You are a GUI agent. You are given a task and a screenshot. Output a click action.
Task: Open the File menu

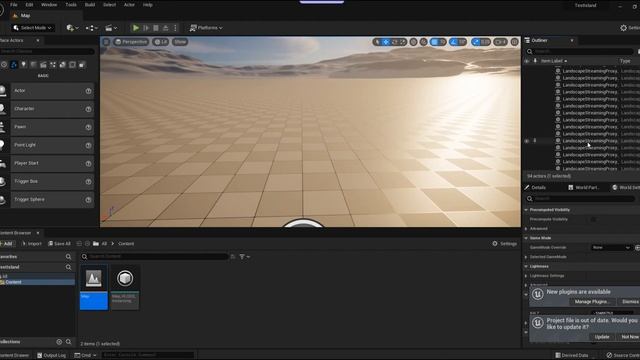tap(13, 5)
